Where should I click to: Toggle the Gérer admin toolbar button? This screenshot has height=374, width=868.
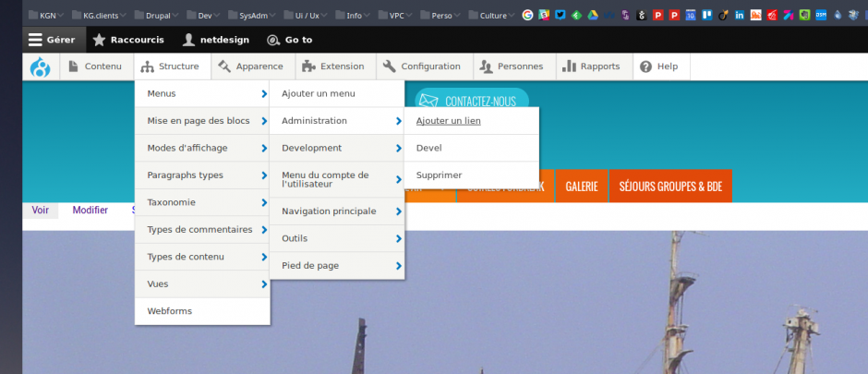54,40
